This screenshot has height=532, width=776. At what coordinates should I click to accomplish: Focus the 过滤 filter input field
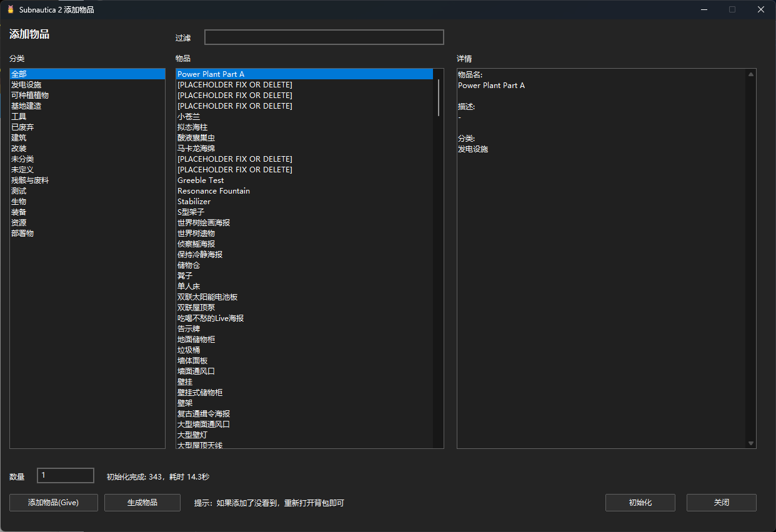(x=324, y=37)
